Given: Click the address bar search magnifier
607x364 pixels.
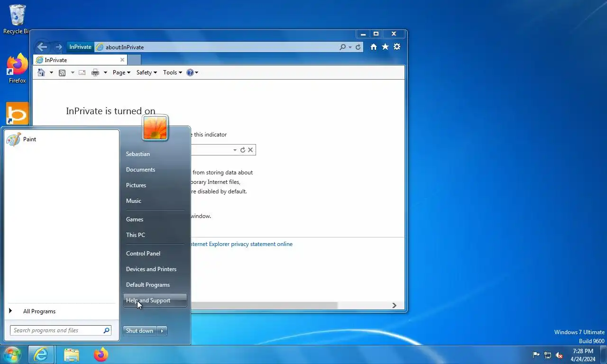Looking at the screenshot, I should click(x=343, y=47).
